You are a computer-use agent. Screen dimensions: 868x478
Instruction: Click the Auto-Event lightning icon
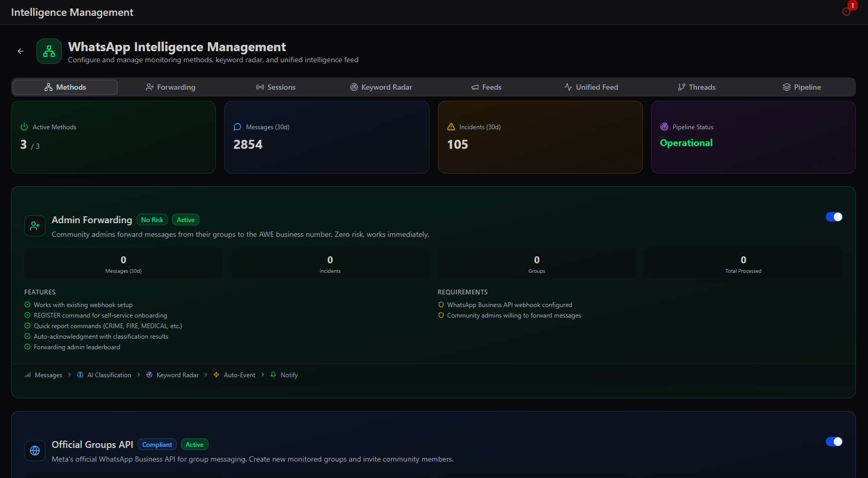pyautogui.click(x=216, y=375)
